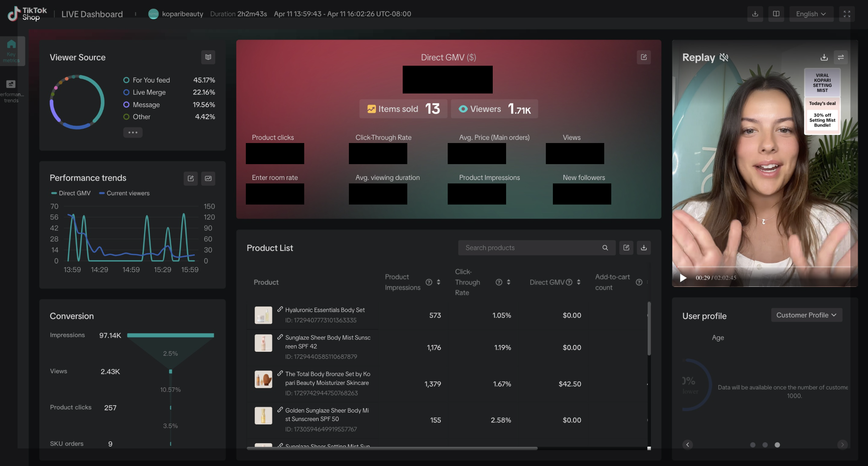Switch to the Key metrics sidebar tab

click(11, 51)
